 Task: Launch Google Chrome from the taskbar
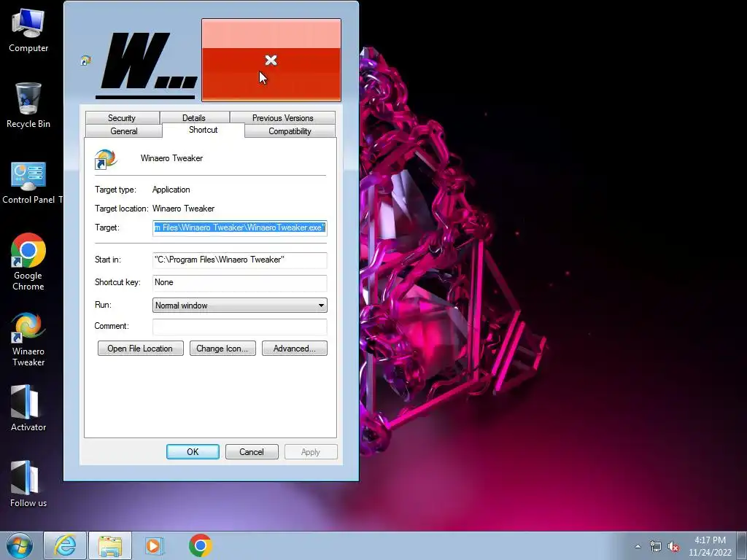point(200,545)
